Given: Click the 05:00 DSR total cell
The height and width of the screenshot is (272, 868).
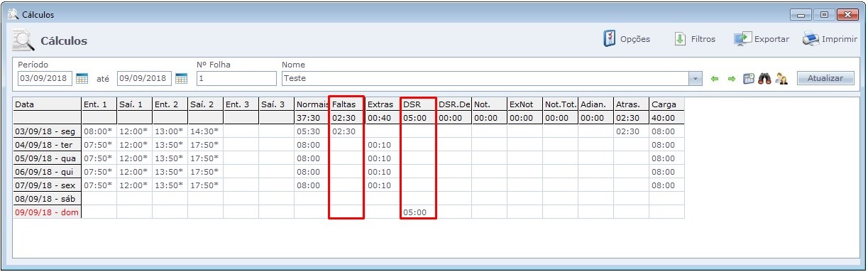Looking at the screenshot, I should tap(418, 118).
